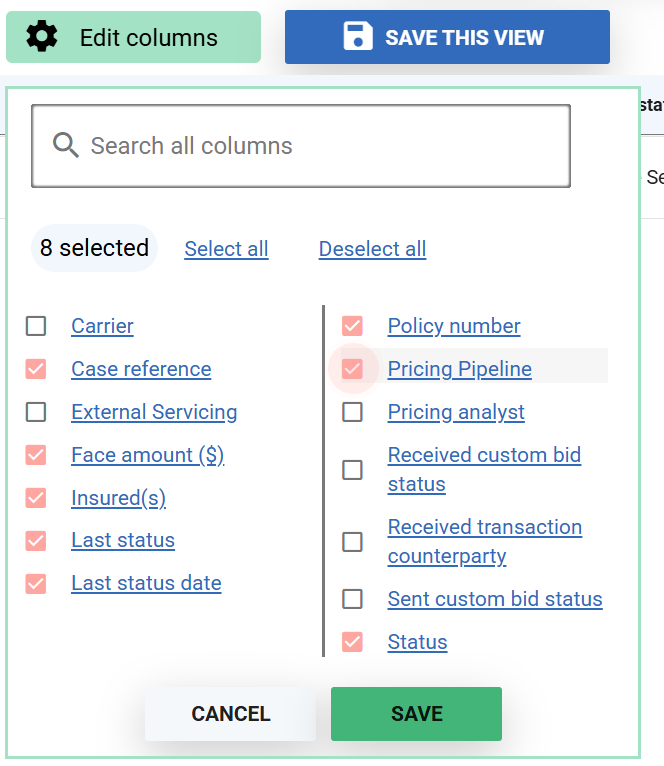Click the Select all link

pos(226,249)
